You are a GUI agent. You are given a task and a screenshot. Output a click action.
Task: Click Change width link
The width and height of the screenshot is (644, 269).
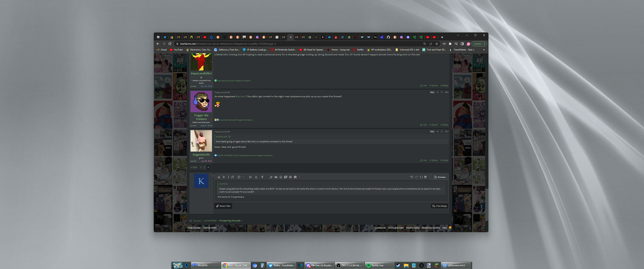pyautogui.click(x=210, y=228)
